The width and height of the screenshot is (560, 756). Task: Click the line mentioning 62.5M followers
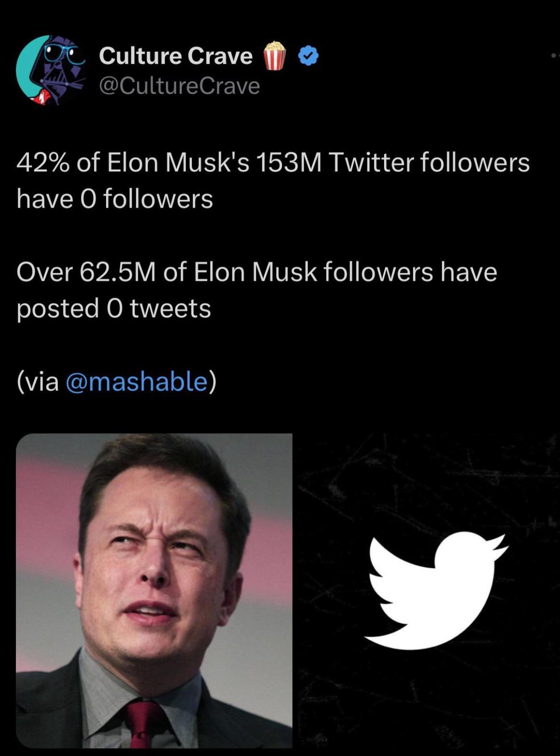coord(255,272)
